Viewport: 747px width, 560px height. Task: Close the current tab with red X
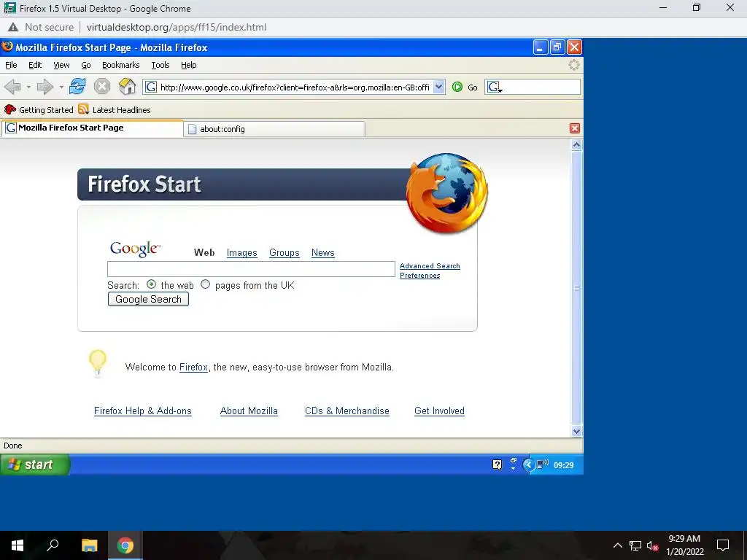point(575,128)
